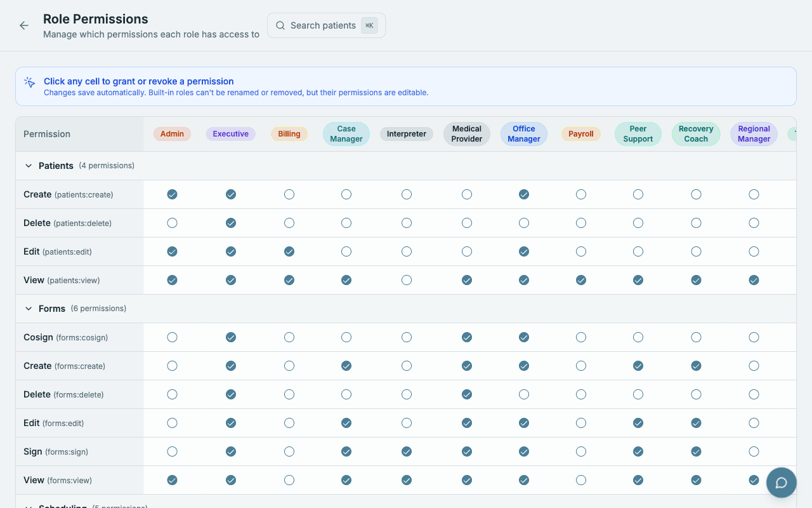
Task: Click the '(4 permissions)' count text
Action: click(x=107, y=166)
